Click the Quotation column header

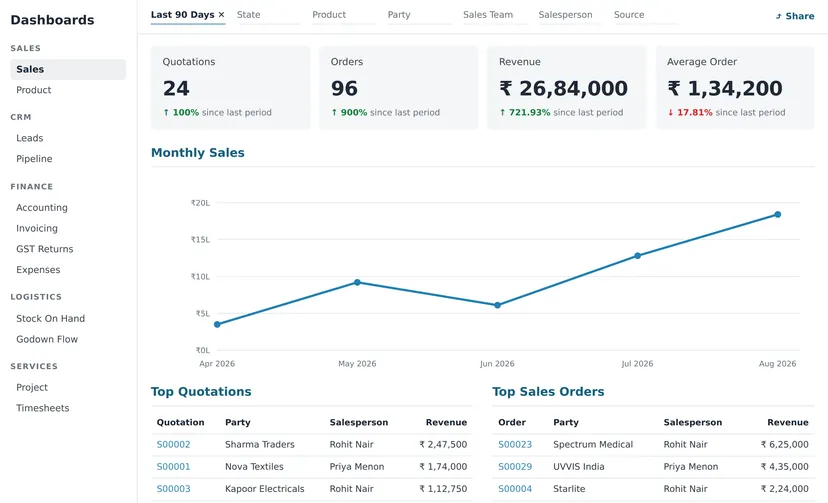click(x=180, y=422)
